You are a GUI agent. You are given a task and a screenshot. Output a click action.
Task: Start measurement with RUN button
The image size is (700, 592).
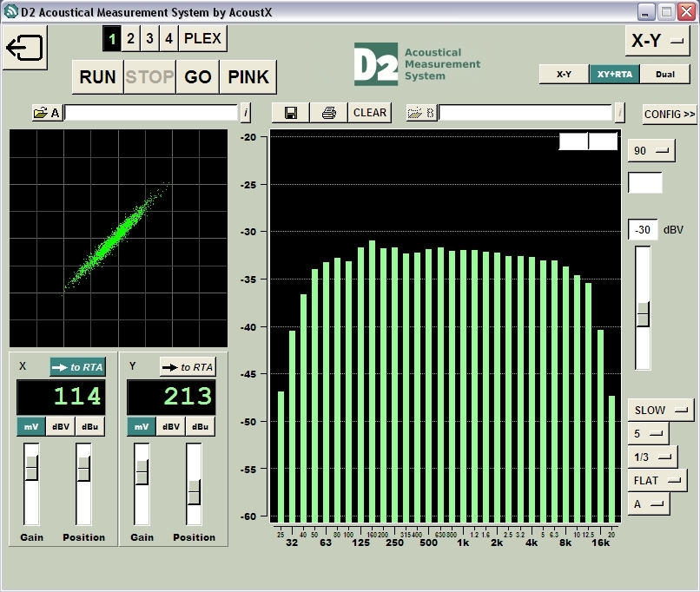[x=97, y=76]
